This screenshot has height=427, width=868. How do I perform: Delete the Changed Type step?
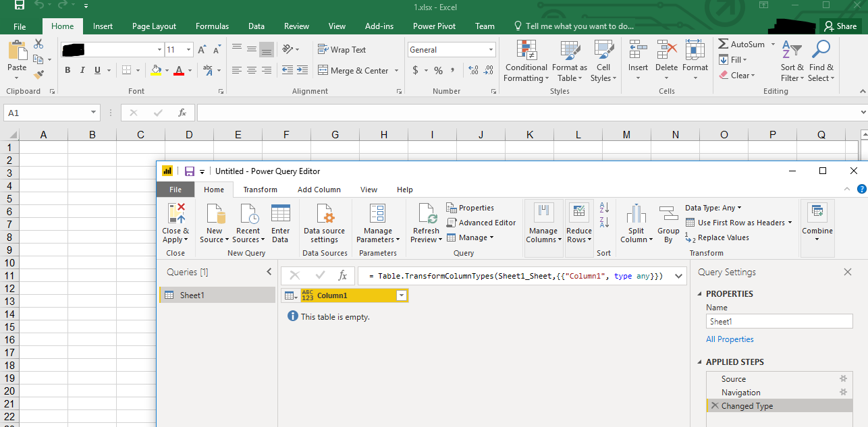[x=715, y=406]
